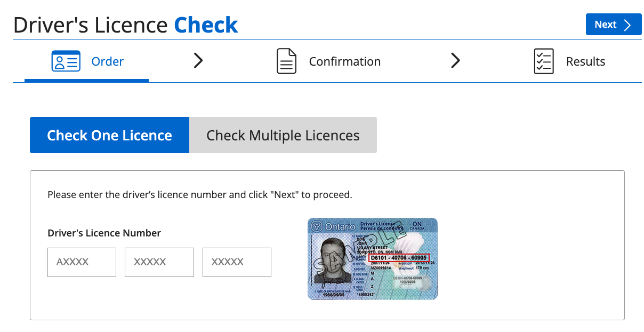Click the chevron between Confirmation and Results
Viewport: 644px width, 332px height.
pyautogui.click(x=455, y=61)
